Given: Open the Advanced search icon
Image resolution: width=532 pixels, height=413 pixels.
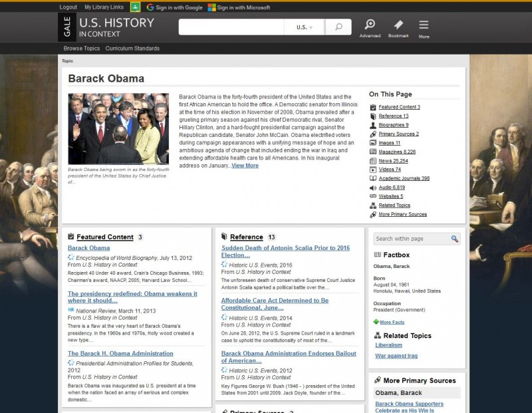Looking at the screenshot, I should tap(370, 24).
